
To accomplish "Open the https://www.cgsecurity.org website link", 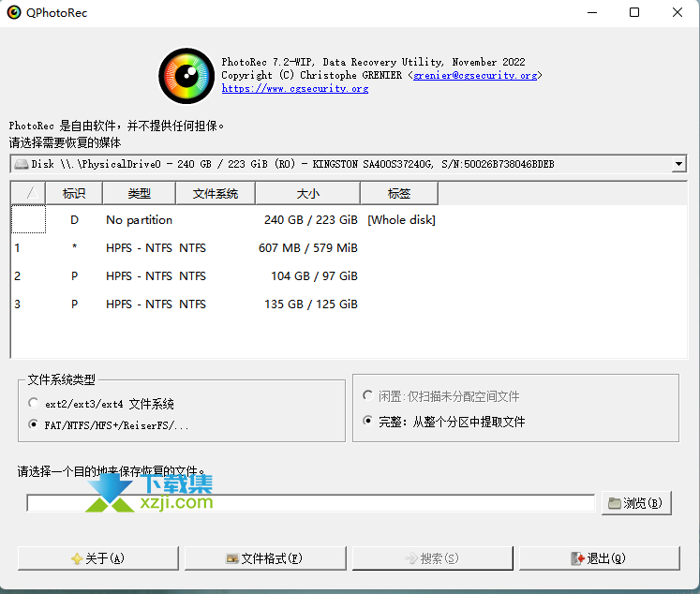I will (295, 88).
